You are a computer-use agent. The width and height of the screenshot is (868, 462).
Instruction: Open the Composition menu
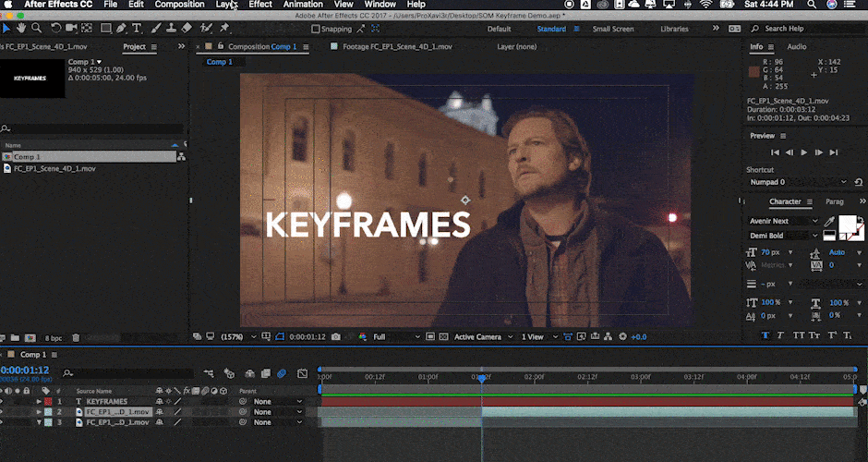(179, 5)
